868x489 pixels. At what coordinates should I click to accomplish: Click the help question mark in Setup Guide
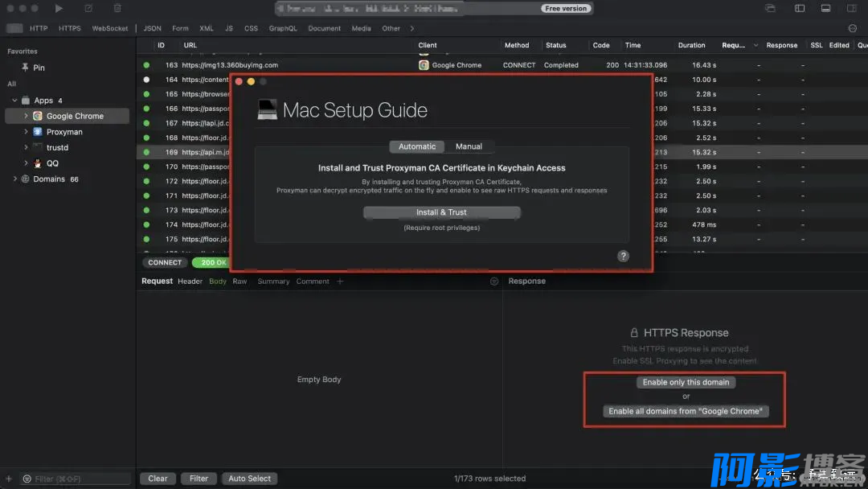[624, 256]
